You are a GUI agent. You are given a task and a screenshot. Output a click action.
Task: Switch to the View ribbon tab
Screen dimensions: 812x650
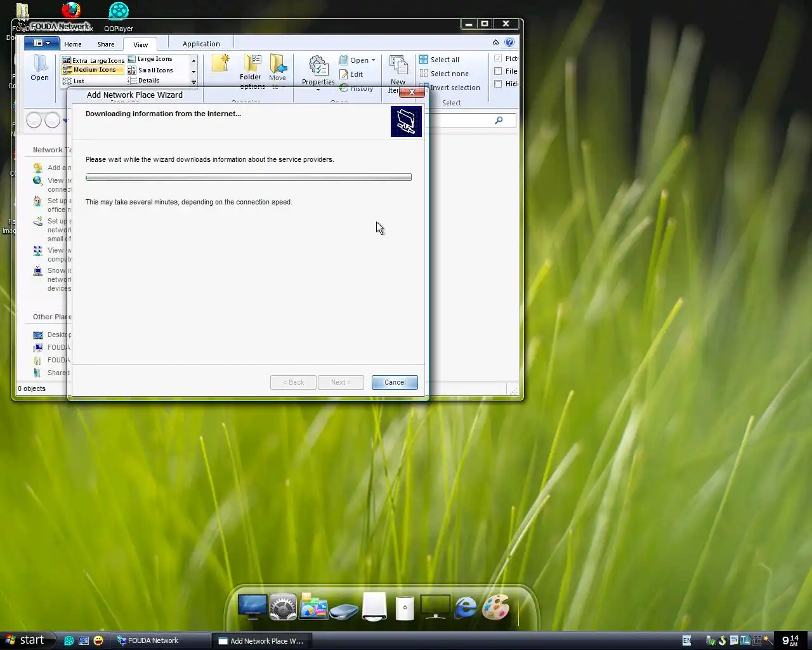click(x=141, y=44)
